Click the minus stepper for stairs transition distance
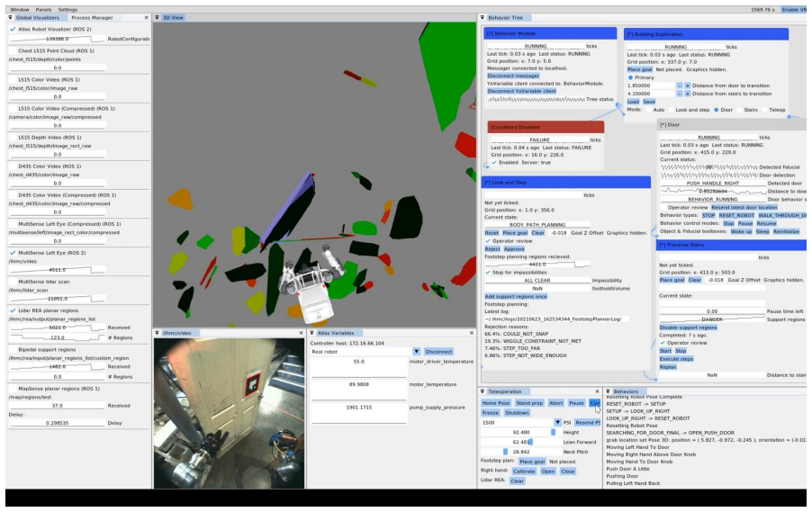The height and width of the screenshot is (512, 812). 679,94
